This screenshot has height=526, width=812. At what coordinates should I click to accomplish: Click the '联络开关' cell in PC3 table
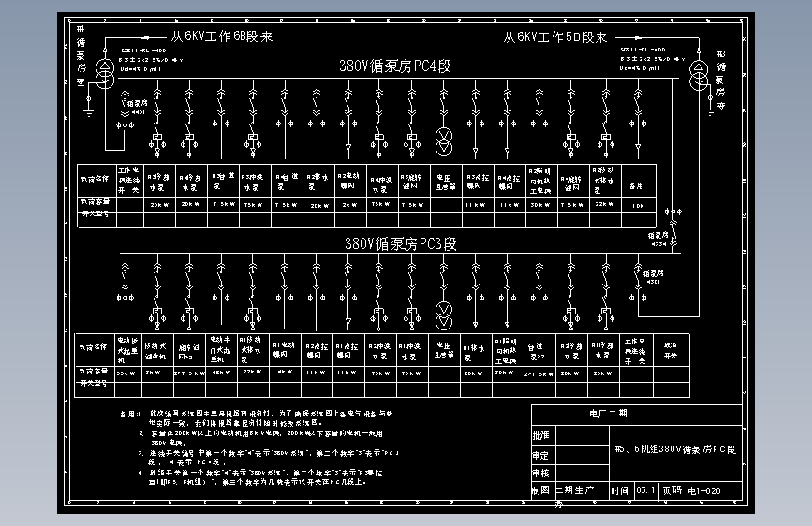671,350
